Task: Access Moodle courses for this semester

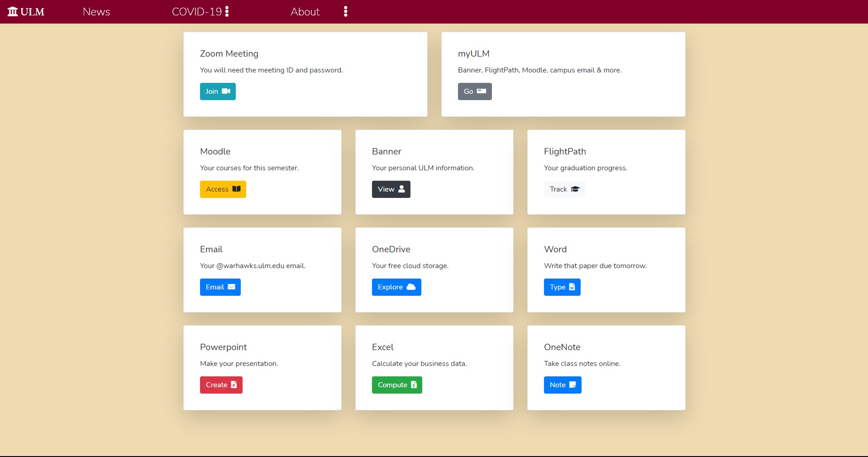Action: pyautogui.click(x=222, y=189)
